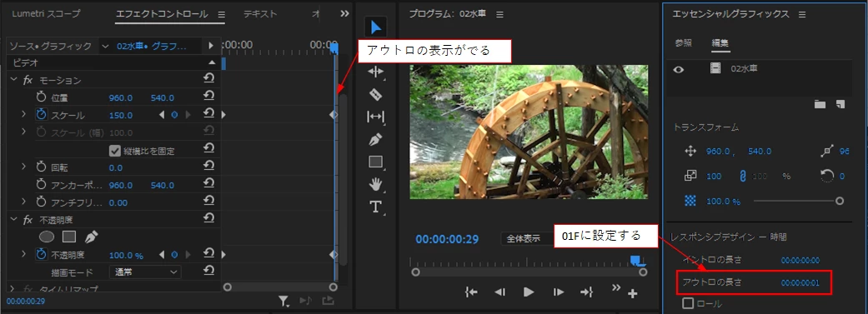Select the Razor tool
The image size is (868, 314).
[376, 94]
